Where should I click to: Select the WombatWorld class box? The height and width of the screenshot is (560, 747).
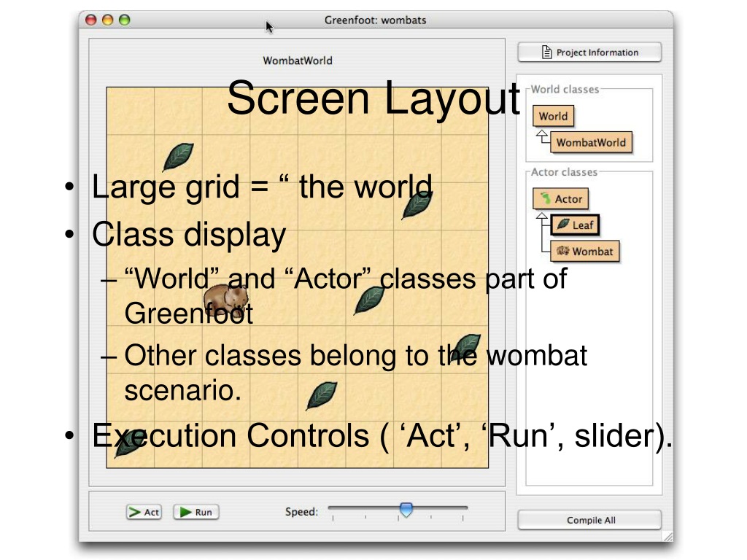[x=591, y=142]
